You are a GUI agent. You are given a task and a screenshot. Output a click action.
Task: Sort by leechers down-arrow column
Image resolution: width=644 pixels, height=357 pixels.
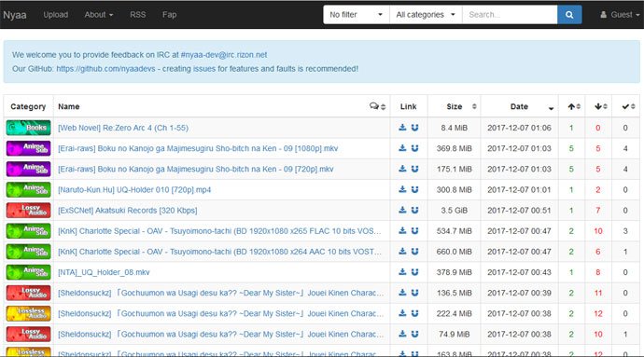pos(598,106)
